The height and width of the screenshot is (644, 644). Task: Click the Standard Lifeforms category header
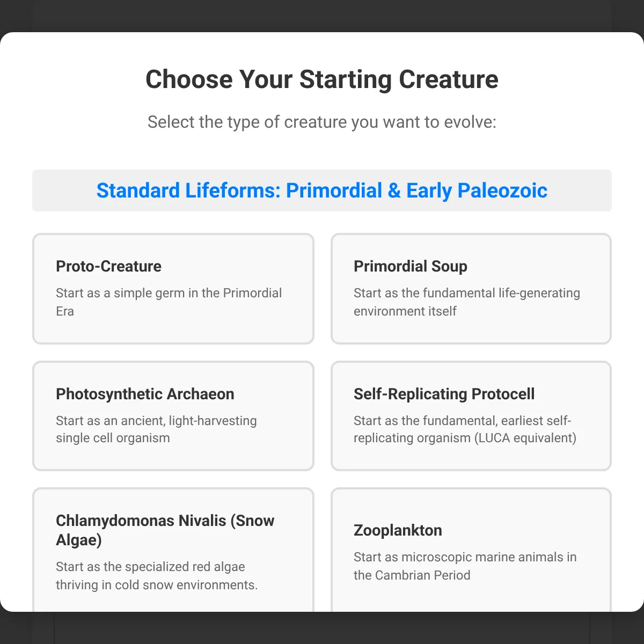pos(322,191)
